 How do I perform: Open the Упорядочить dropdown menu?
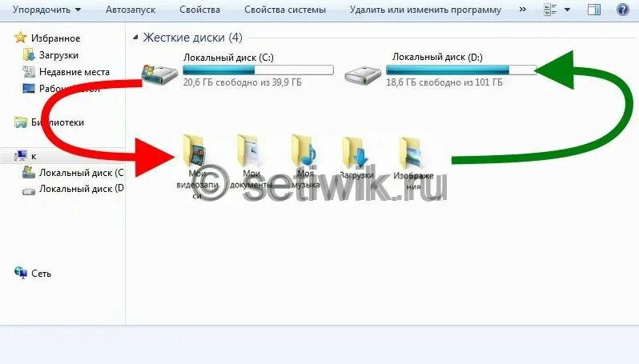click(46, 10)
